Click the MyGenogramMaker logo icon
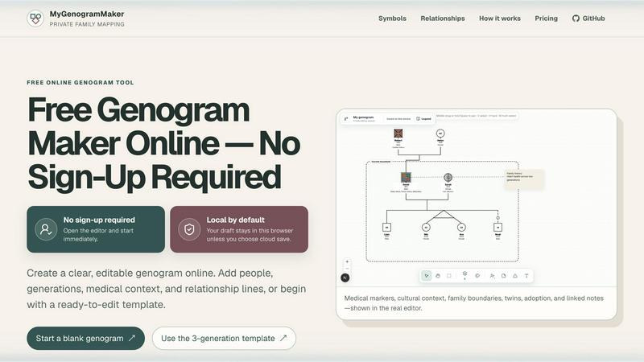Screen dimensions: 644x362 click(x=35, y=19)
